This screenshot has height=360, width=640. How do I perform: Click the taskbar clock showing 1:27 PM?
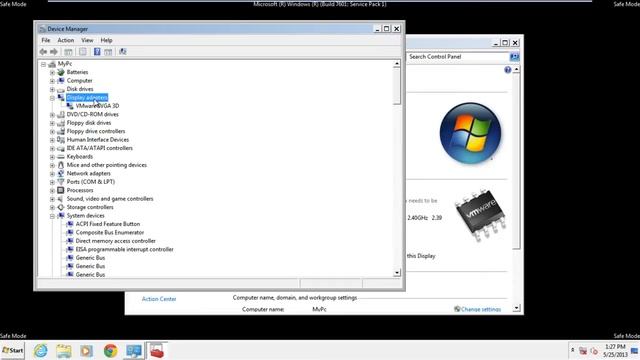pyautogui.click(x=615, y=351)
